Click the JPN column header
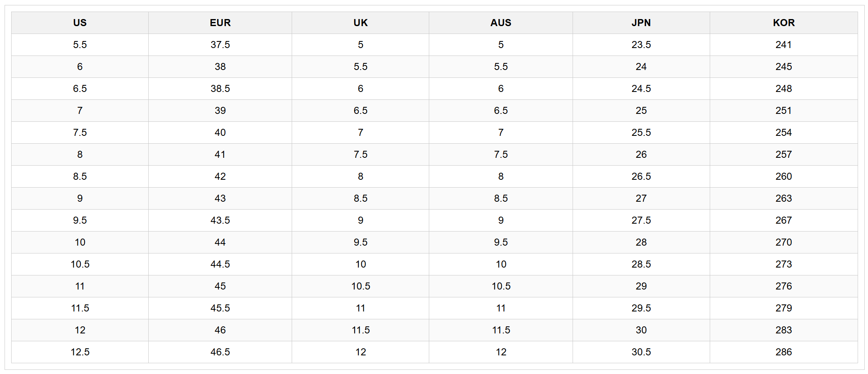Screen dimensions: 868x374 click(x=641, y=23)
